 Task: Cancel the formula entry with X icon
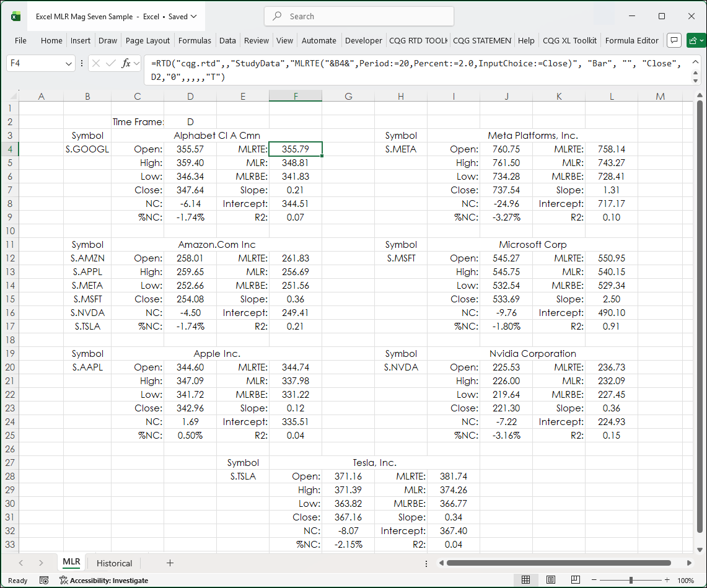95,64
